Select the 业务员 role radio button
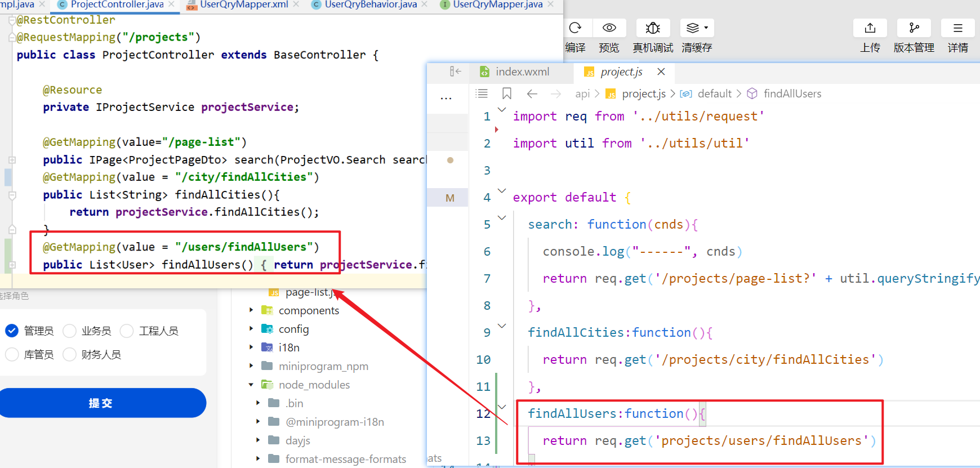 [x=70, y=331]
